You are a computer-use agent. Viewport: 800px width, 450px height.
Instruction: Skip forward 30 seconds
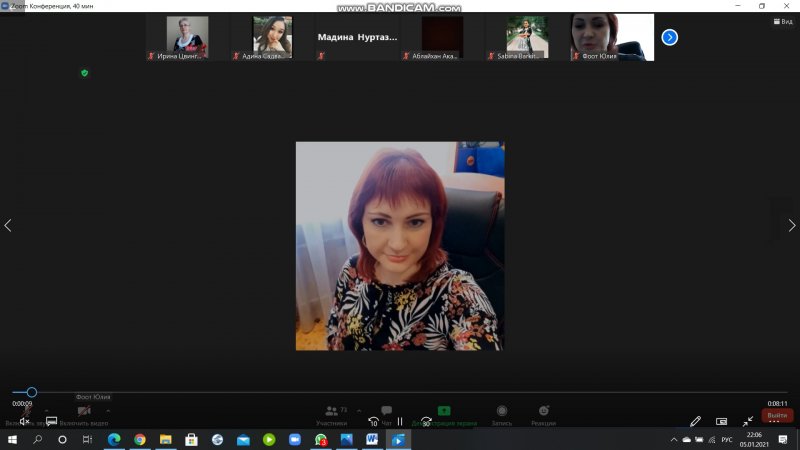[x=427, y=422]
